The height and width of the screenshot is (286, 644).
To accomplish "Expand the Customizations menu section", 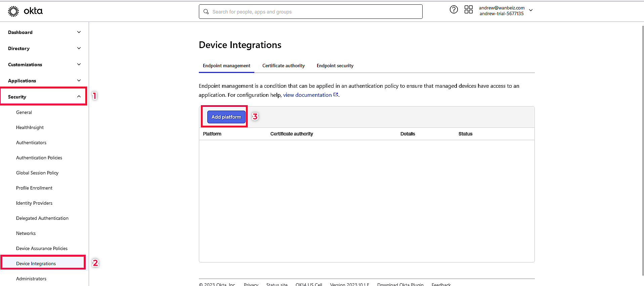I will [79, 65].
